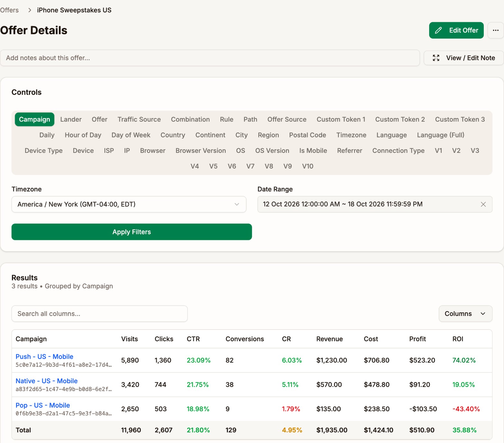Sort by the Revenue column header
504x443 pixels.
(330, 339)
